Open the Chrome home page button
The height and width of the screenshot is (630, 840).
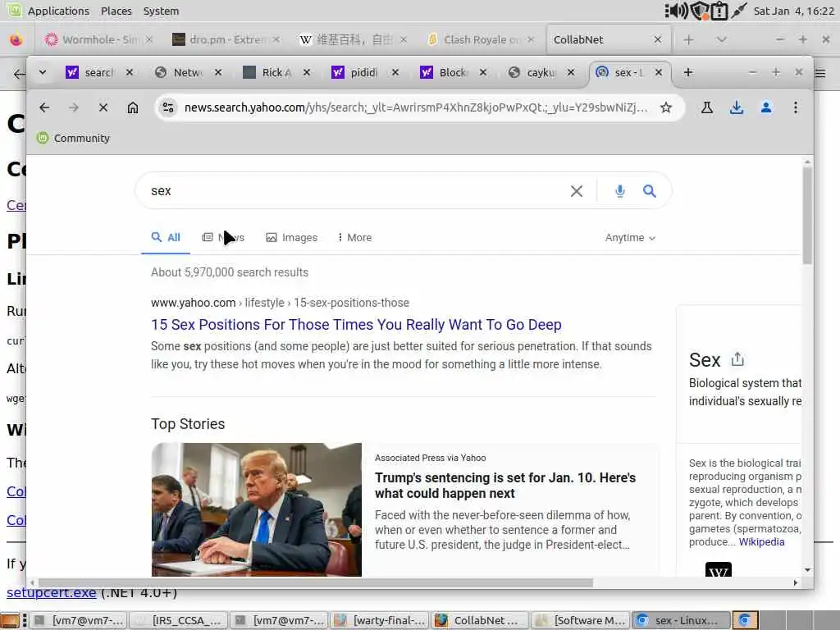click(133, 107)
